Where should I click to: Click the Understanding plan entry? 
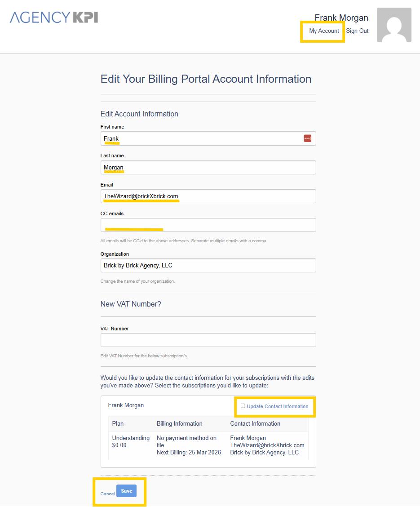[x=131, y=438]
